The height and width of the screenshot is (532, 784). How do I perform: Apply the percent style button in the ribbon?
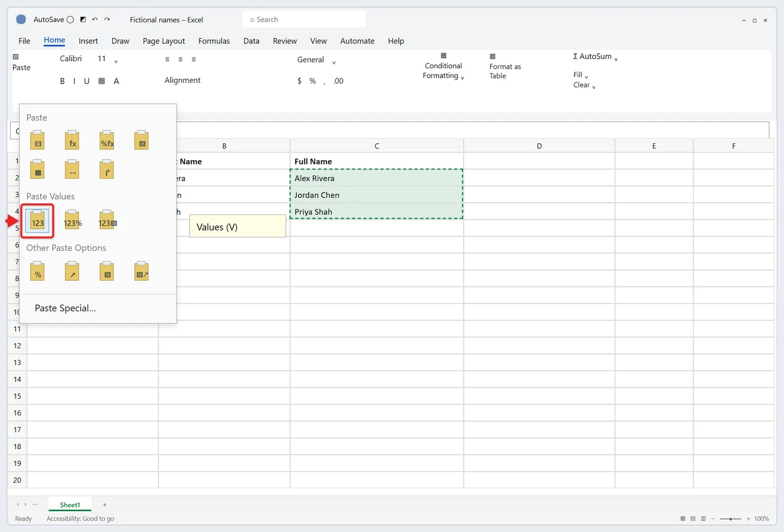pos(312,81)
